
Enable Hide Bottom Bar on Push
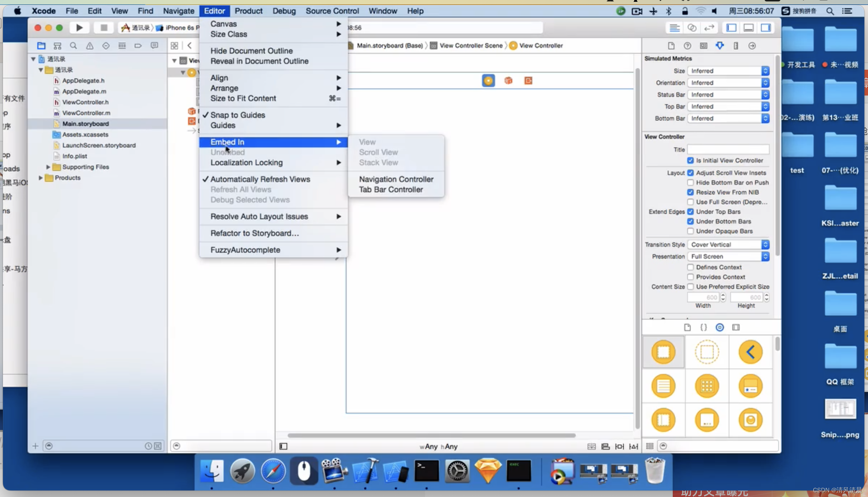click(x=690, y=182)
